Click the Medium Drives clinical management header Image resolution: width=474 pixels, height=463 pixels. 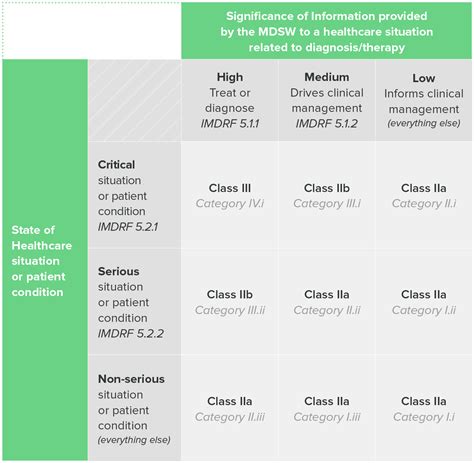click(x=327, y=100)
